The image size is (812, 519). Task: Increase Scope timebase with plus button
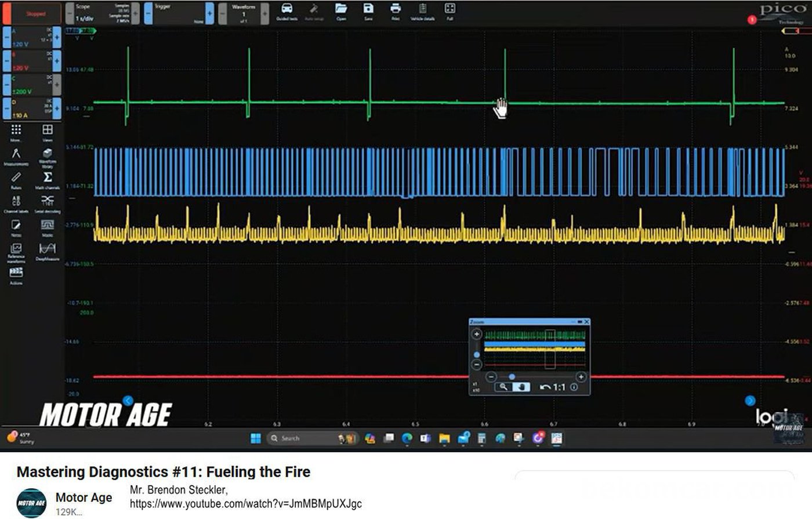pos(135,13)
